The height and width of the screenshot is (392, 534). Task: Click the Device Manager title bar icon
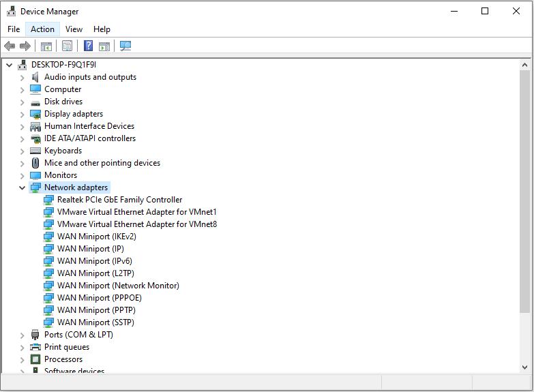point(11,11)
